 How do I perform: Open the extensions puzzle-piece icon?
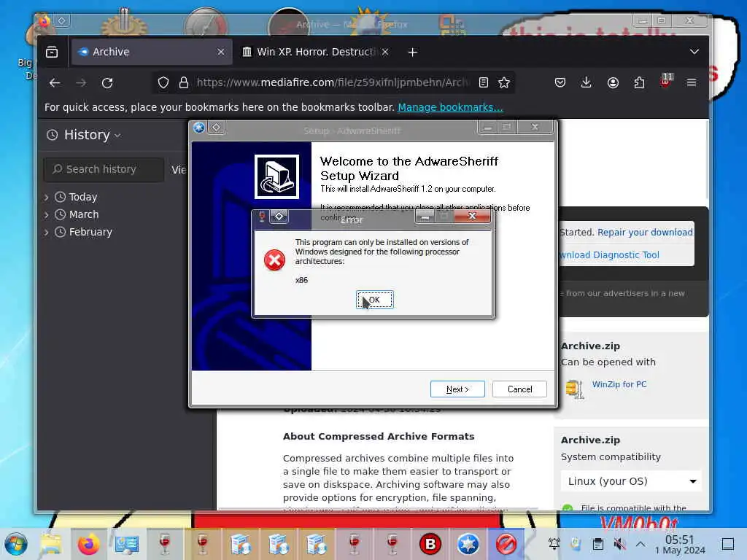[x=639, y=83]
